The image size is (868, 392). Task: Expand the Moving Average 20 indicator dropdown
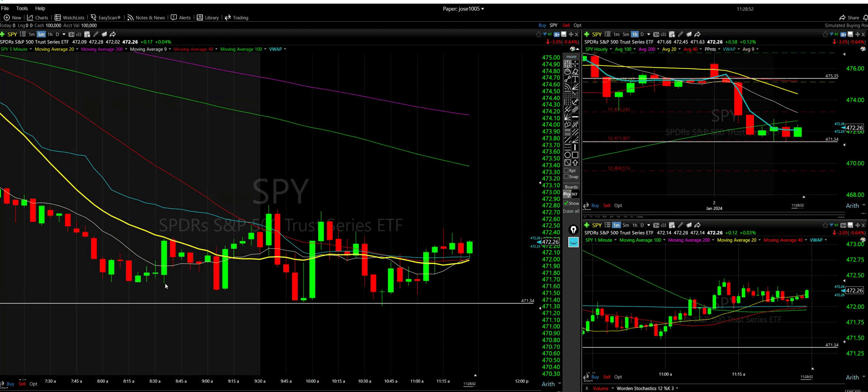tap(77, 49)
